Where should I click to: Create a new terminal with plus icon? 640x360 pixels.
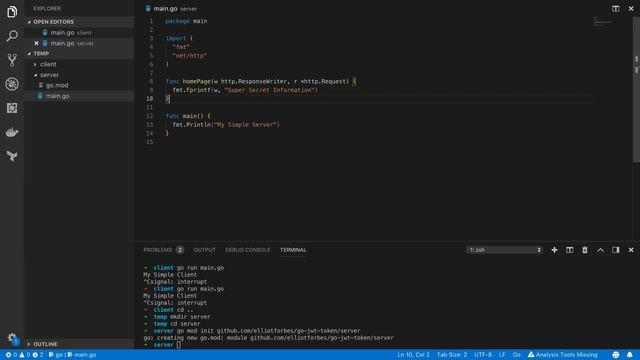point(554,250)
